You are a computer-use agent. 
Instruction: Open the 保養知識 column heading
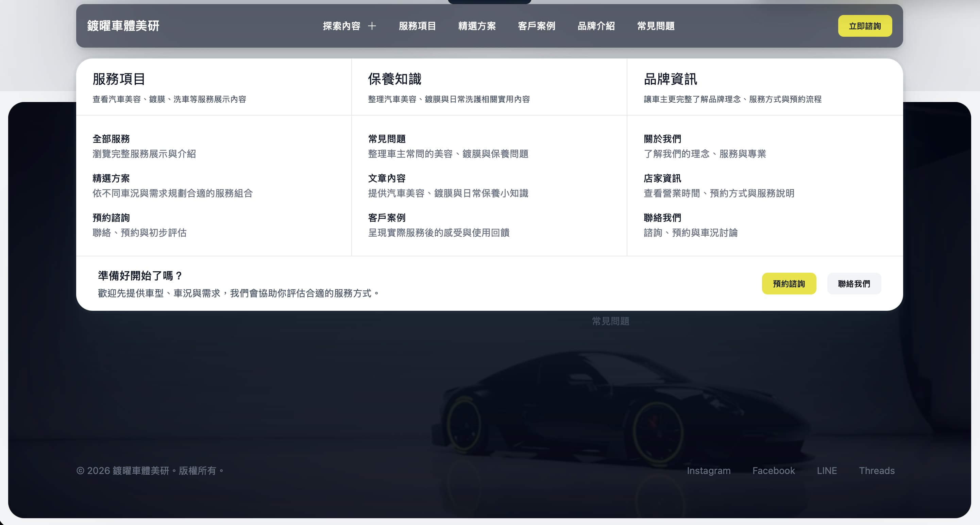point(394,79)
